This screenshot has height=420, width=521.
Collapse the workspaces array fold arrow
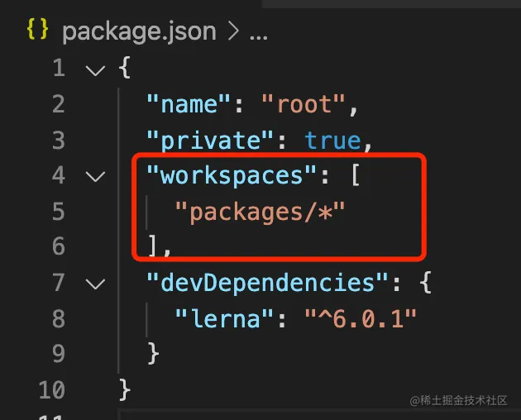point(95,176)
